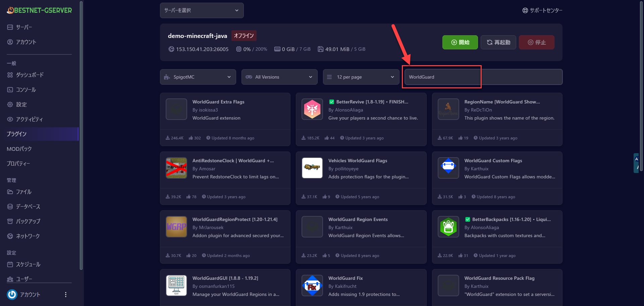Viewport: 644px width, 306px height.
Task: Click the 停止 stop button
Action: pos(537,42)
